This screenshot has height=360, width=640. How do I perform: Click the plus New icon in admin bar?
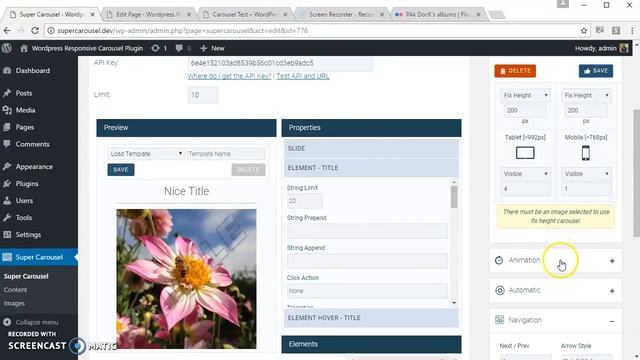click(204, 48)
